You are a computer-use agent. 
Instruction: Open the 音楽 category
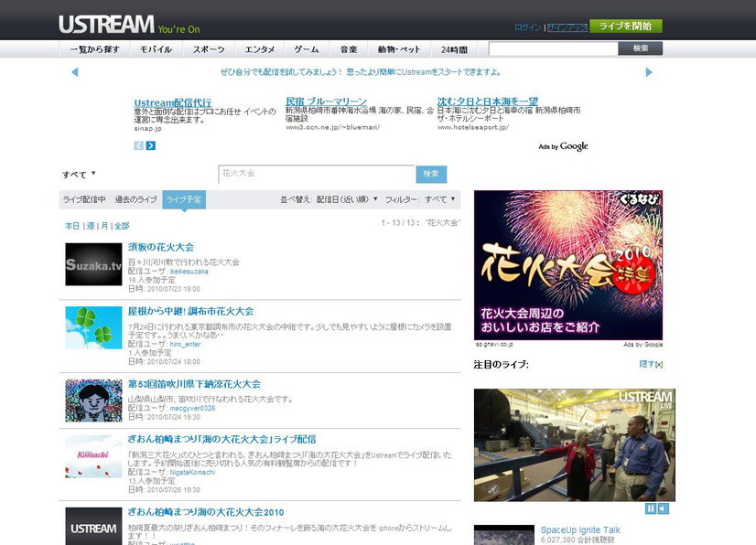click(x=349, y=49)
